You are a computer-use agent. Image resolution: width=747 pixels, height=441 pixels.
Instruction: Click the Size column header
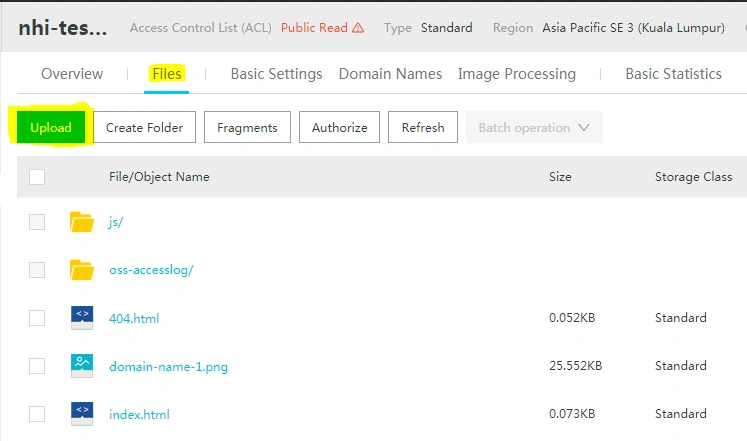pos(560,177)
